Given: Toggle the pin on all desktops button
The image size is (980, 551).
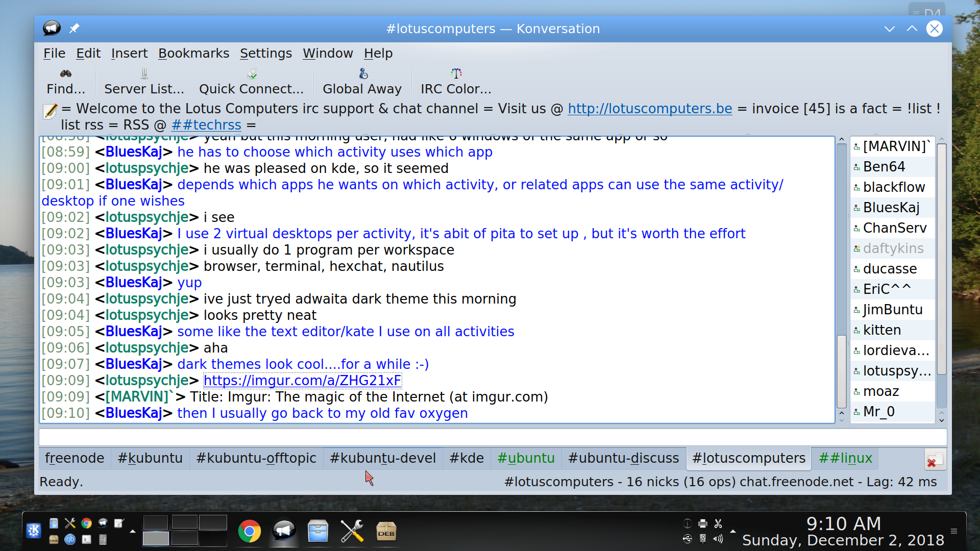Looking at the screenshot, I should click(x=75, y=28).
